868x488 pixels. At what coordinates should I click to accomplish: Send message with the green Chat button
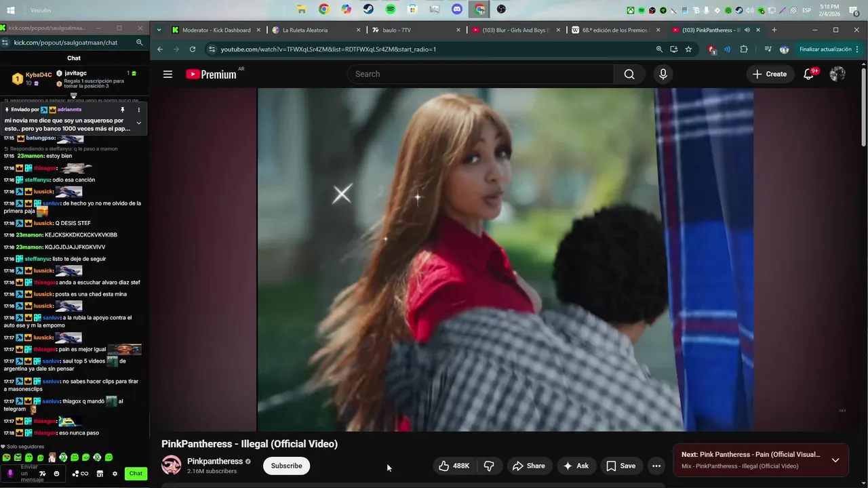coord(136,474)
